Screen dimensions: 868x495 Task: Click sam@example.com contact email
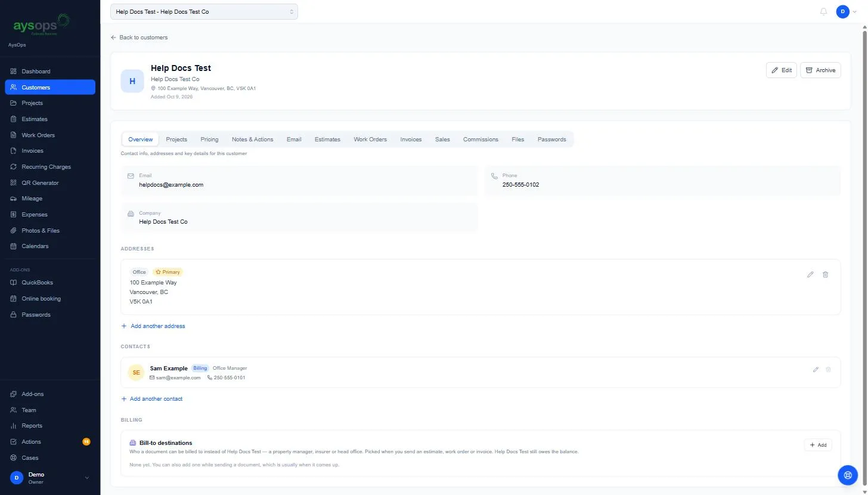(178, 378)
